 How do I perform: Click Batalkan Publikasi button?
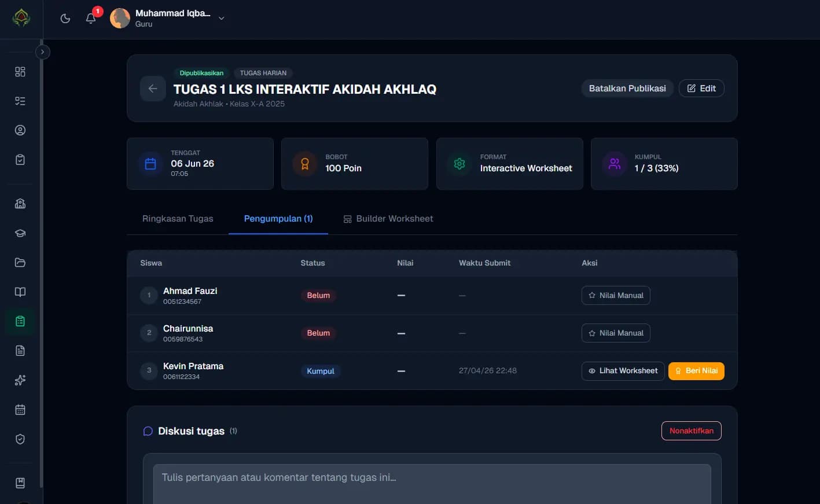627,89
